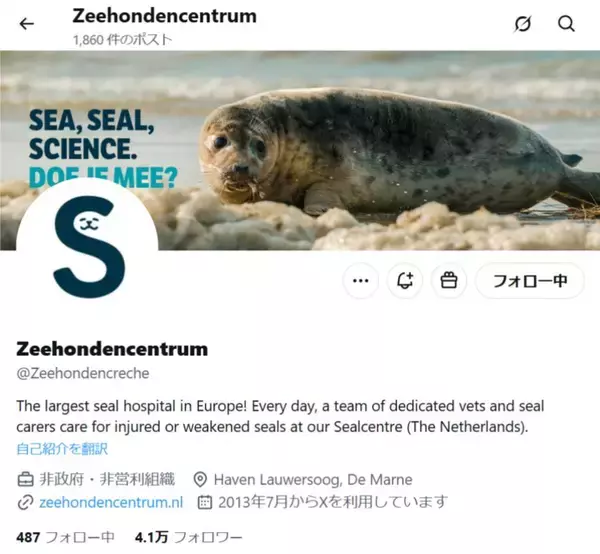600x554 pixels.
Task: Open Grok from the slashed-circle icon
Action: 521,24
